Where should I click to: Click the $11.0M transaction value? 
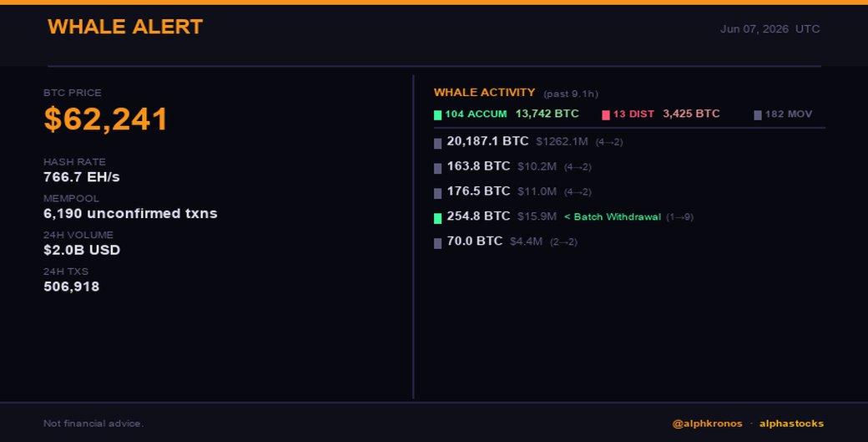537,191
